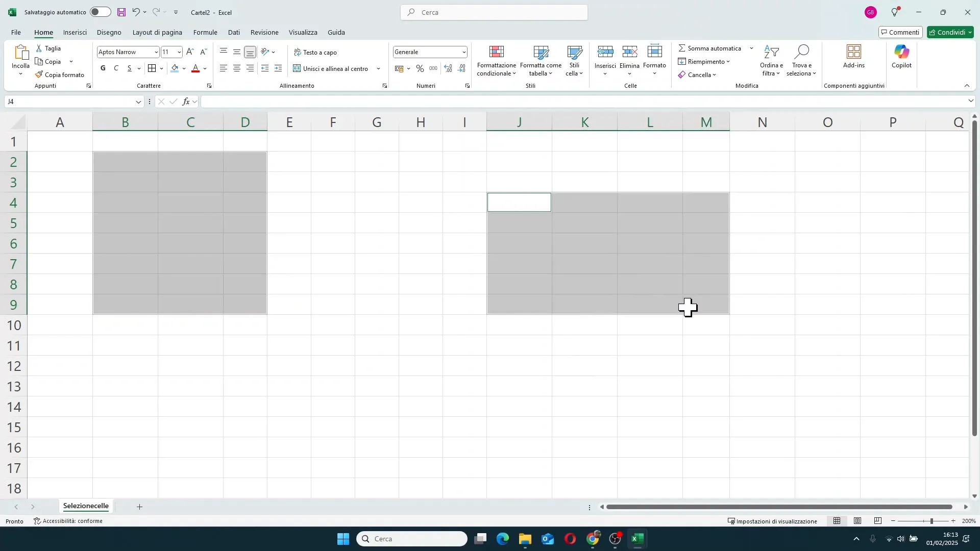Collapse the ribbon with the chevron
The image size is (980, 551).
(x=967, y=86)
